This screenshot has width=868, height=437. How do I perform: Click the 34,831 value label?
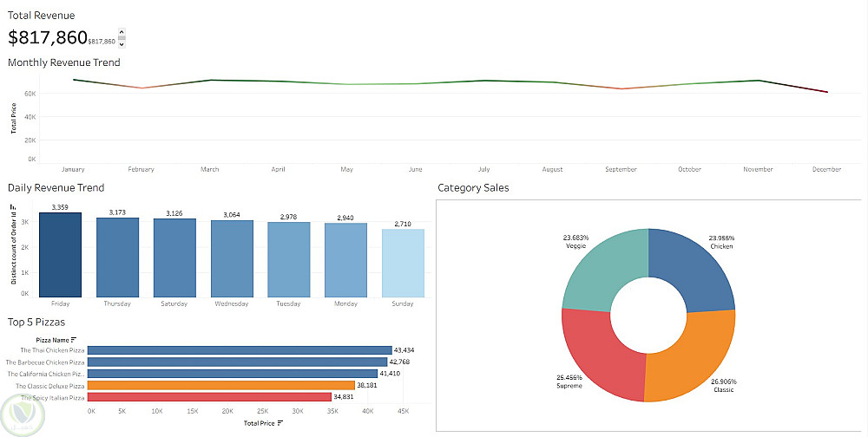pyautogui.click(x=343, y=397)
